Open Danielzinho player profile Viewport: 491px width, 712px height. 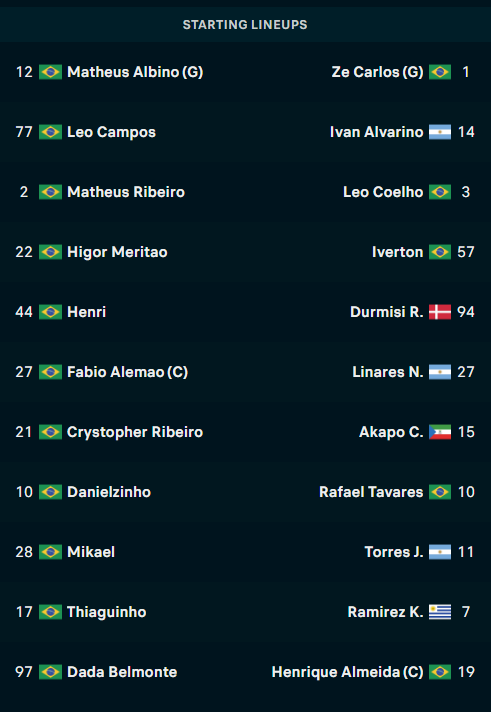pyautogui.click(x=109, y=492)
